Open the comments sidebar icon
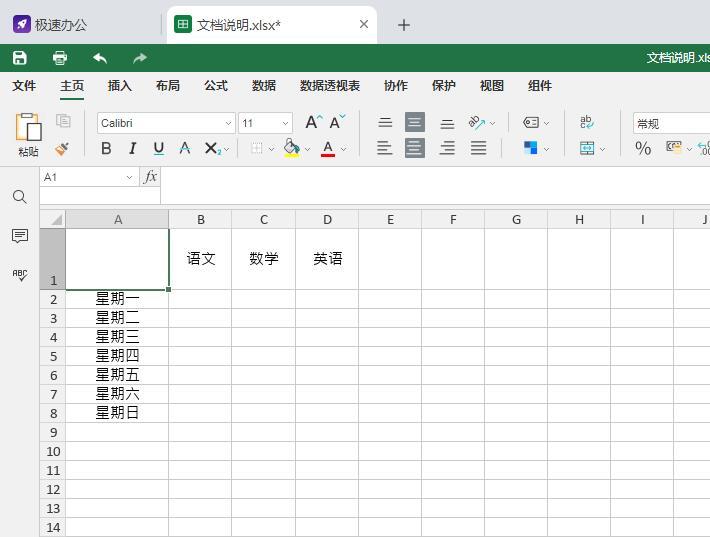The height and width of the screenshot is (537, 710). 19,235
